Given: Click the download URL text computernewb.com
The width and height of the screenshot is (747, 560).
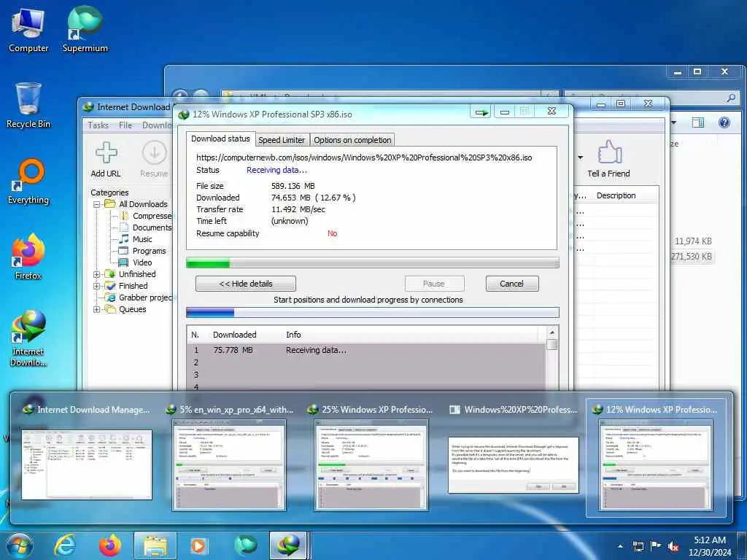Looking at the screenshot, I should coord(364,157).
